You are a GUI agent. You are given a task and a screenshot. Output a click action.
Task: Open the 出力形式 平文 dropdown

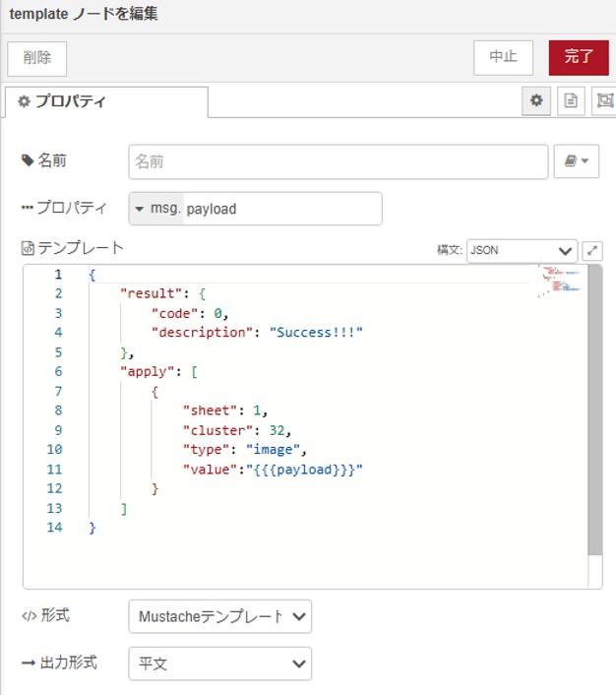click(x=219, y=664)
